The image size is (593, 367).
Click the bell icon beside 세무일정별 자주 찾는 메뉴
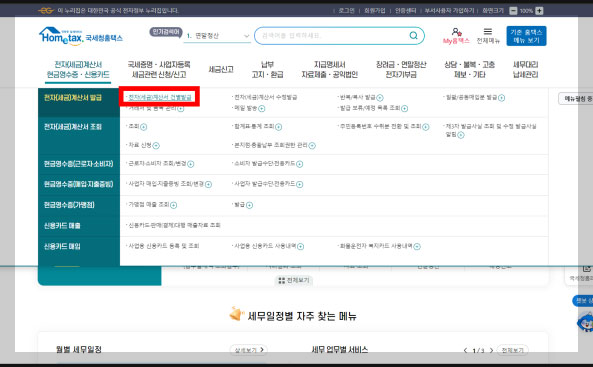pos(236,314)
